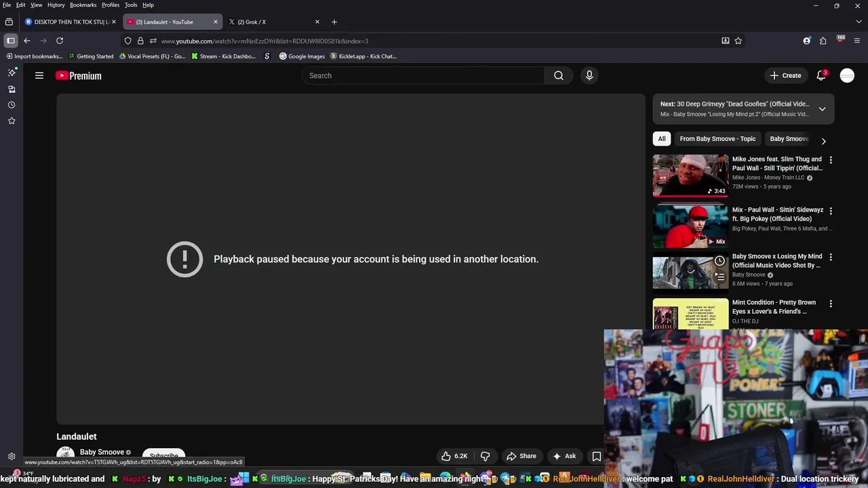The width and height of the screenshot is (868, 488).
Task: Open Google Images bookmark
Action: pyautogui.click(x=302, y=56)
